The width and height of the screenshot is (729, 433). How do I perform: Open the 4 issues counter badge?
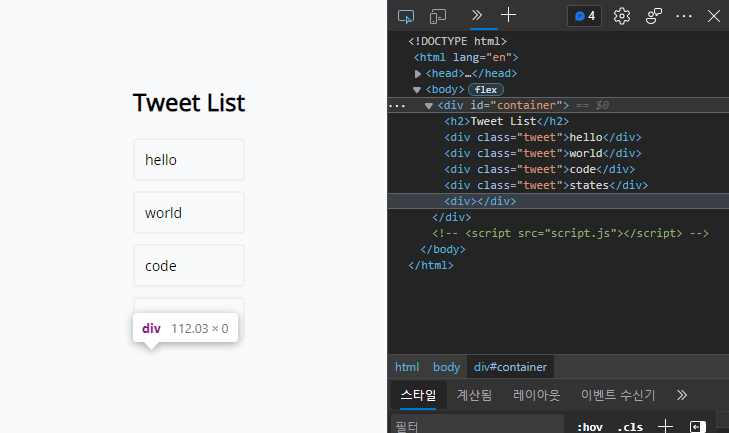[585, 16]
